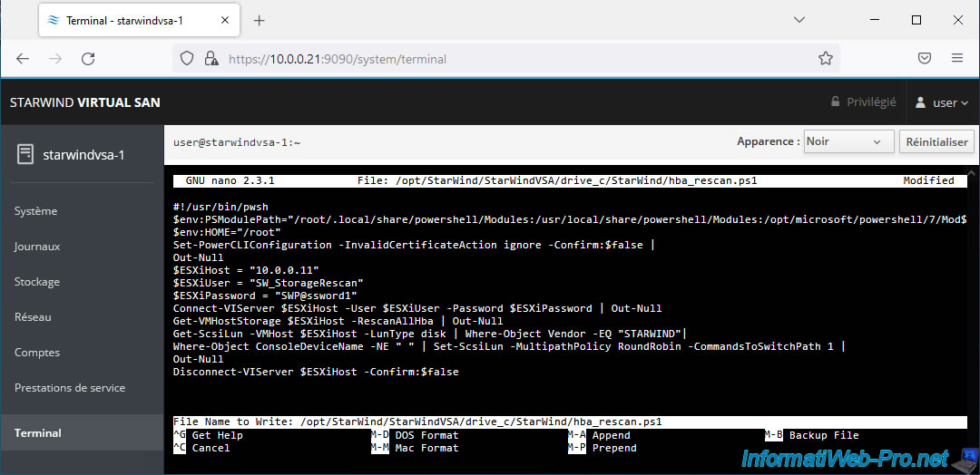The image size is (980, 475).
Task: Open the list all tabs chevron
Action: [799, 20]
